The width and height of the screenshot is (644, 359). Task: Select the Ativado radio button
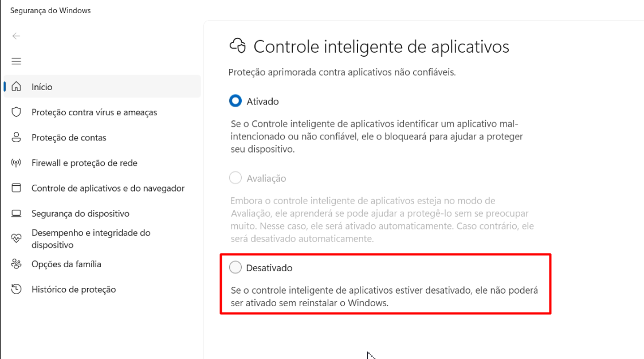tap(235, 101)
